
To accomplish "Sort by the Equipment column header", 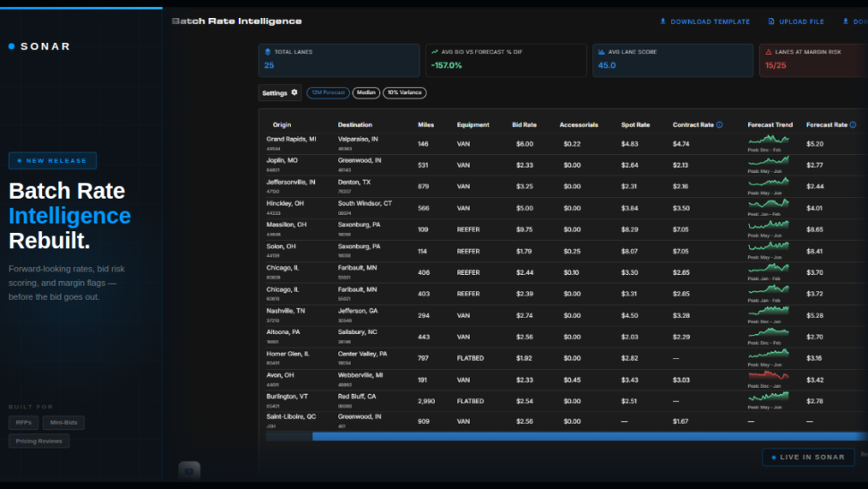I will tap(472, 124).
